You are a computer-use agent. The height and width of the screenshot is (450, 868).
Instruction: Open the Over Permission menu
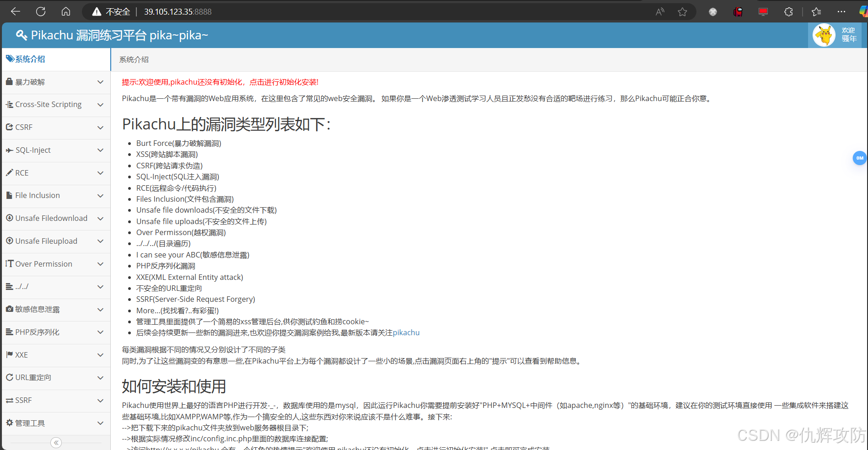click(x=56, y=264)
